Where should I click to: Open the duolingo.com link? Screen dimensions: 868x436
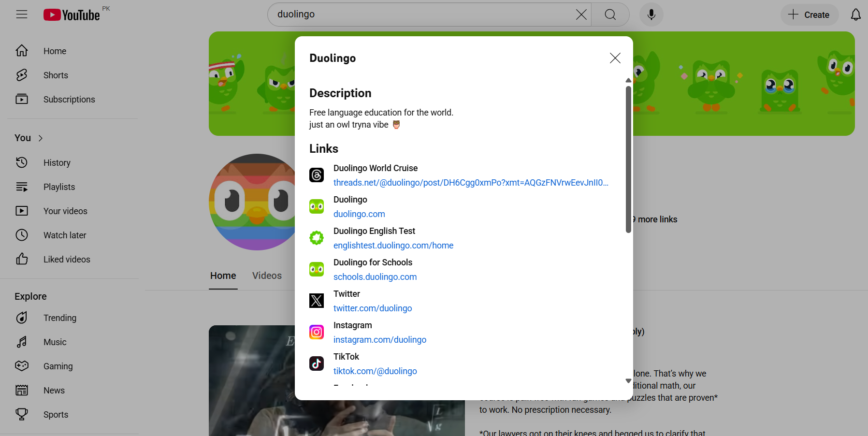359,214
